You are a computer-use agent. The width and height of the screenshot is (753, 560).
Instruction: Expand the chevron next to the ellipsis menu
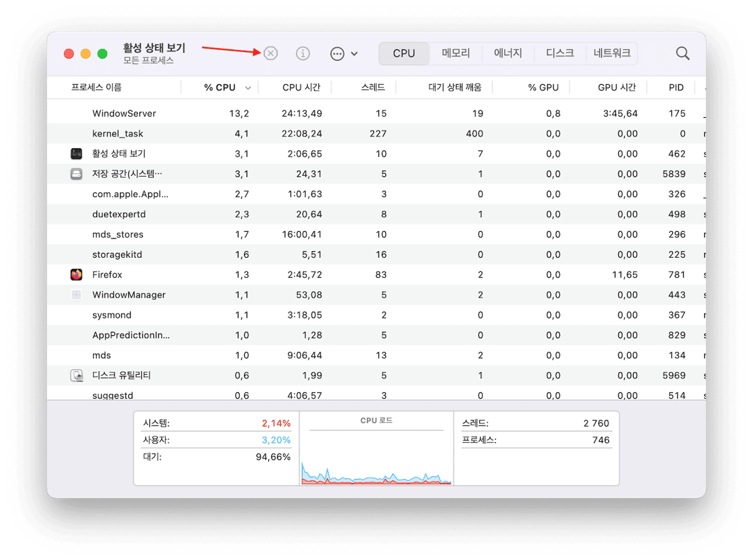(354, 54)
